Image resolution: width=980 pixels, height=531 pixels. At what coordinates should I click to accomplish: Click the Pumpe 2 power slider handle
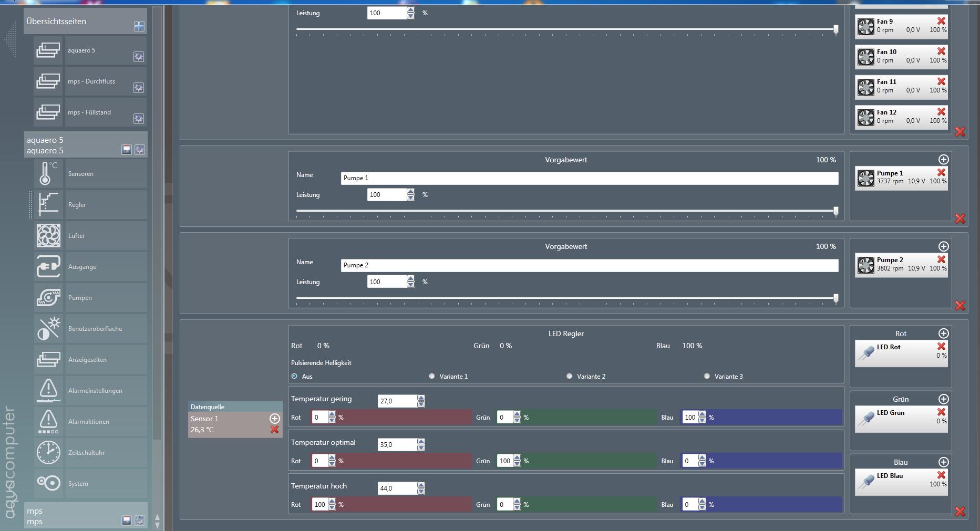coord(835,298)
